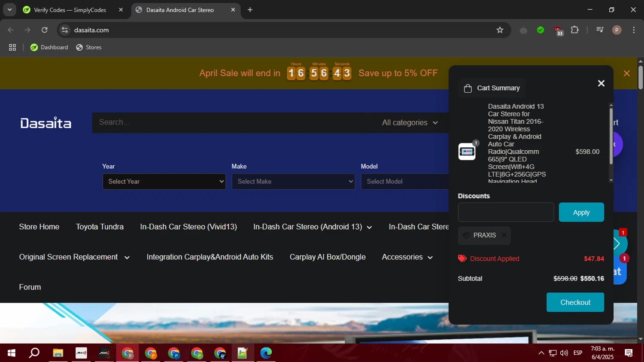Open Integration Carplay&Android Auto Kits
The width and height of the screenshot is (644, 362).
(210, 257)
